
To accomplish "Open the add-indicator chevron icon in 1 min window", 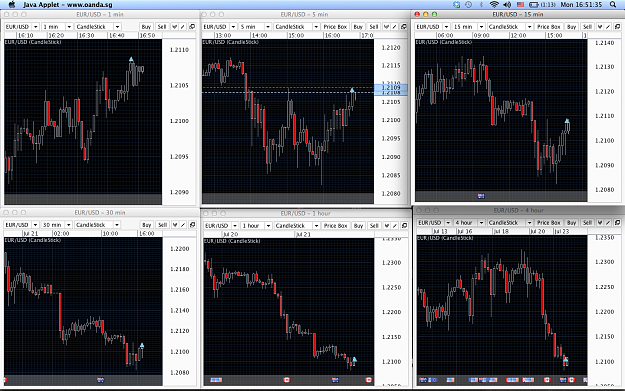I will click(175, 27).
